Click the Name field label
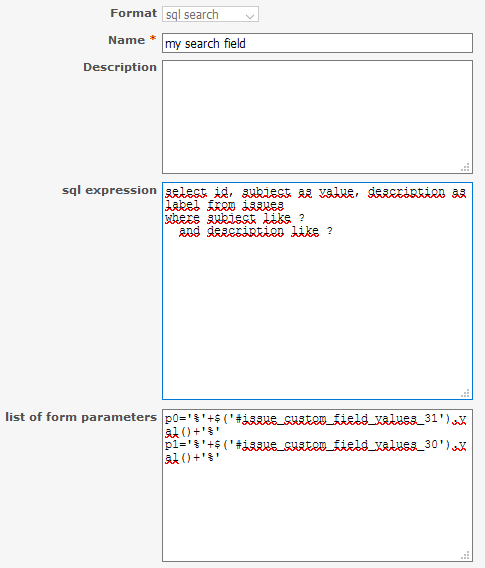The image size is (485, 568). click(x=126, y=40)
